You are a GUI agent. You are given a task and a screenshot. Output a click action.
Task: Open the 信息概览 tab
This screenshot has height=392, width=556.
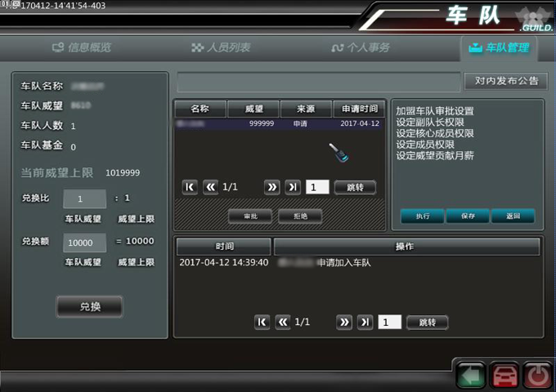(x=82, y=47)
